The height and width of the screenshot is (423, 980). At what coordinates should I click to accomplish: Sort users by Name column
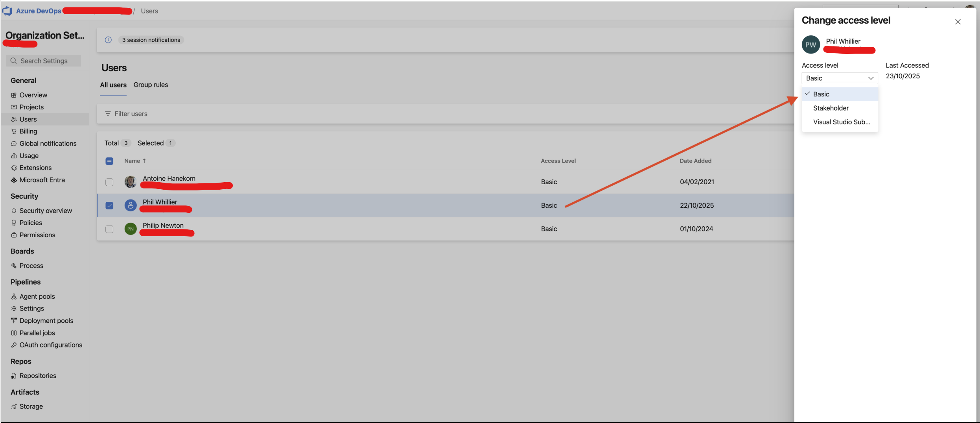tap(135, 161)
